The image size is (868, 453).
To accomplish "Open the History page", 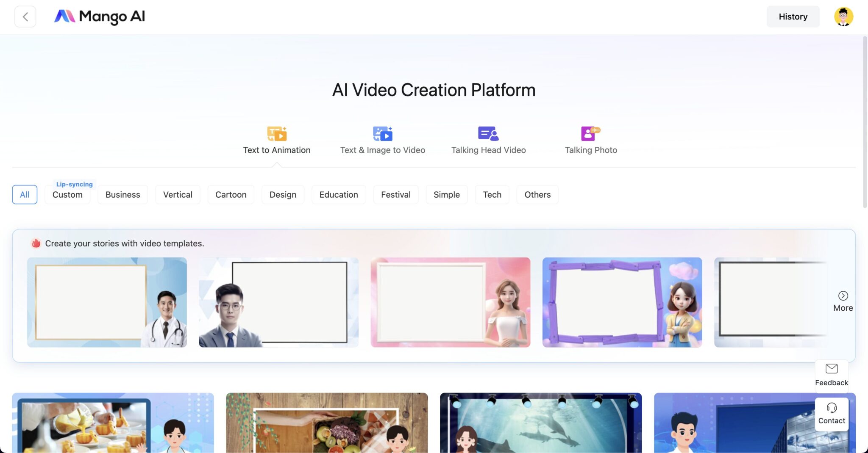I will click(x=793, y=17).
